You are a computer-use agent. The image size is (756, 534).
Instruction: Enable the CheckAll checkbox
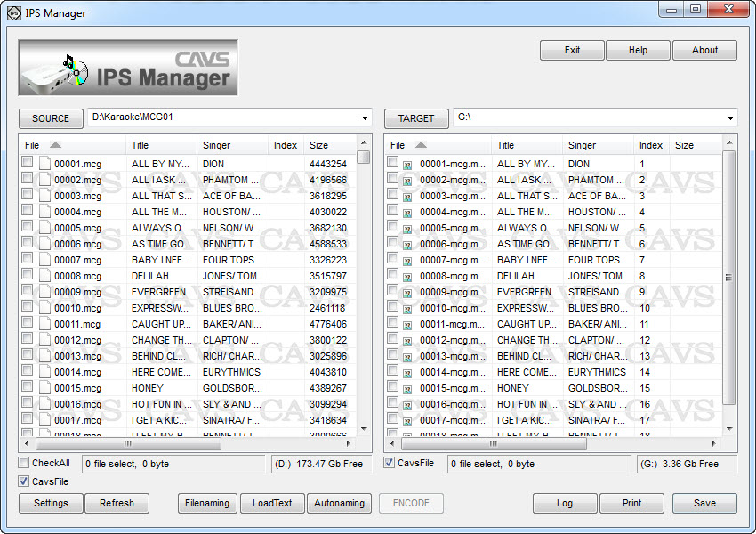[24, 463]
